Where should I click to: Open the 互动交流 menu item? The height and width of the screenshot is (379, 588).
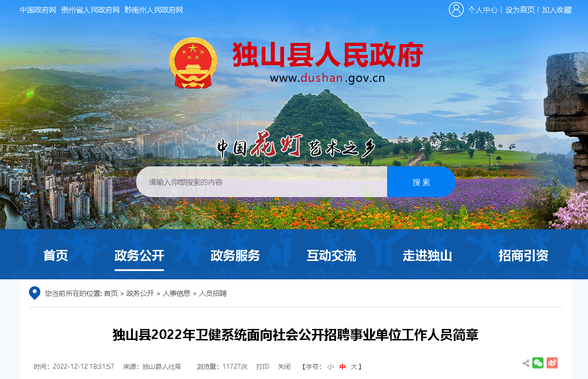331,255
